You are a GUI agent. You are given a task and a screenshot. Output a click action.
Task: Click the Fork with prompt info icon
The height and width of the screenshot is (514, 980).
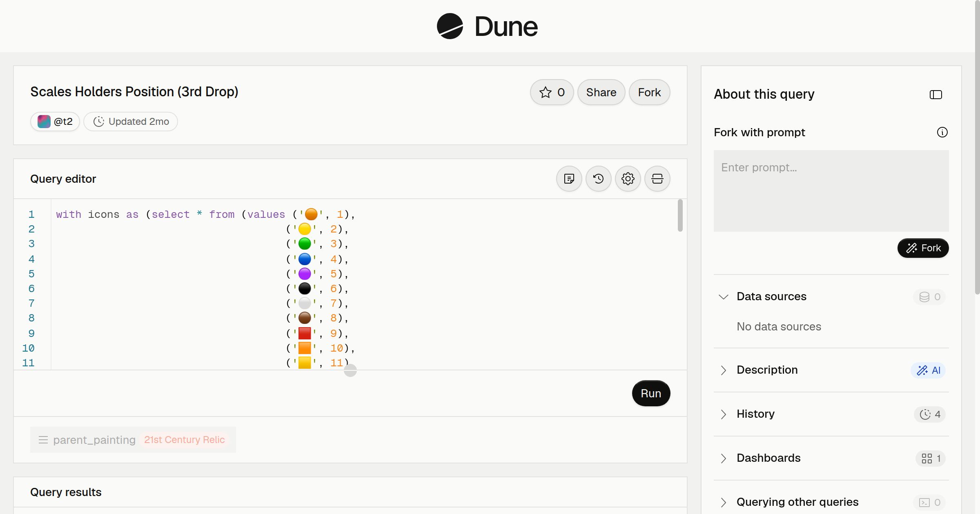tap(942, 132)
